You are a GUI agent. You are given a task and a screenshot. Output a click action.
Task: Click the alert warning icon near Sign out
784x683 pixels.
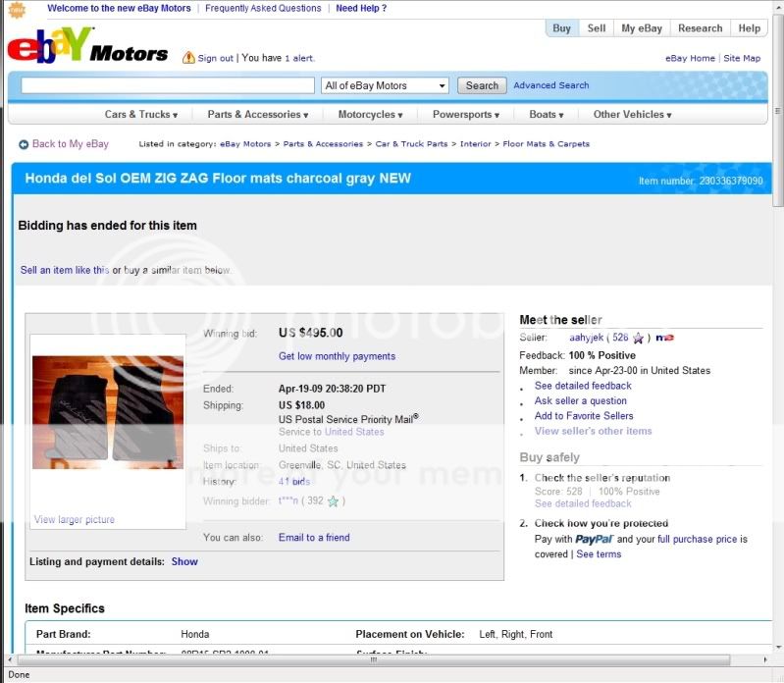[188, 58]
